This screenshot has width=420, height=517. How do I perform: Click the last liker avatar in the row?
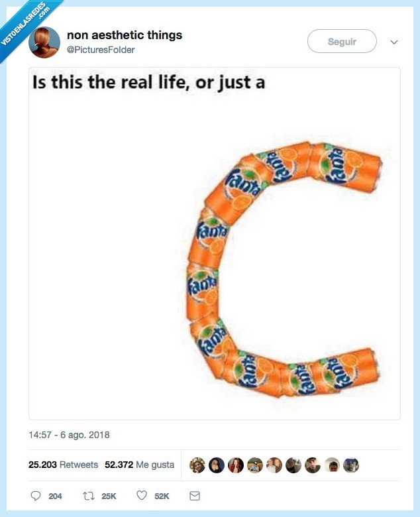click(x=351, y=465)
